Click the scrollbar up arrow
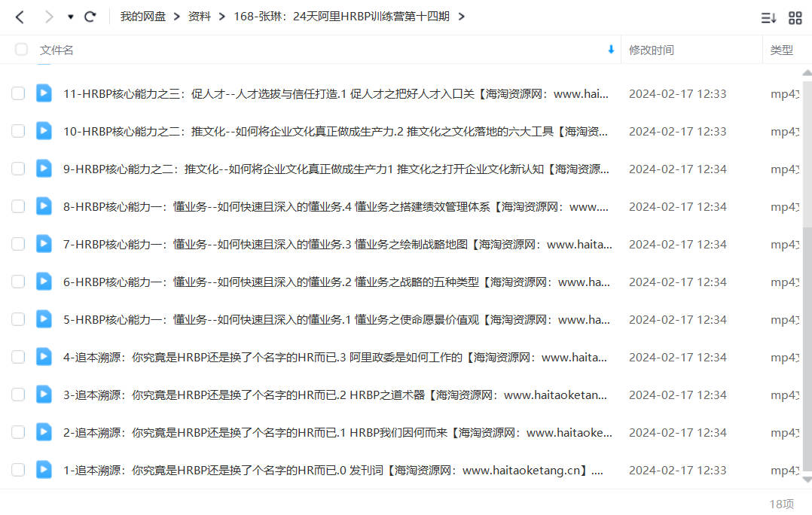The height and width of the screenshot is (515, 812). pos(807,73)
